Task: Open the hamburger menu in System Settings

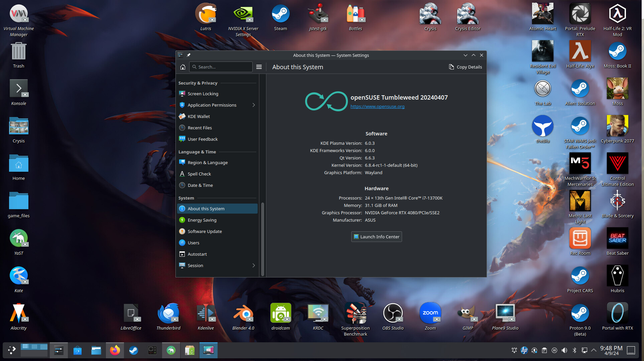Action: [x=259, y=67]
